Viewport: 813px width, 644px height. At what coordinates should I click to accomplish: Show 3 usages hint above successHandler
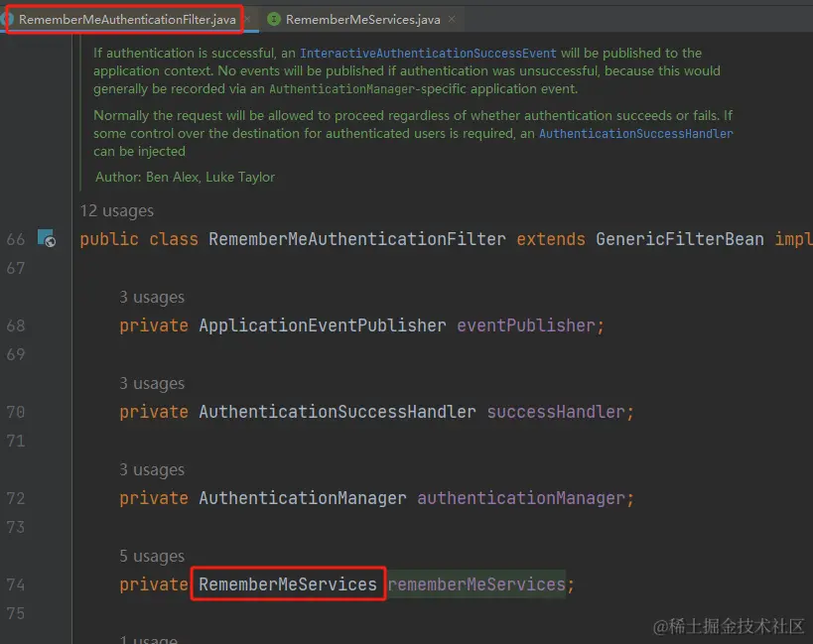[x=152, y=383]
